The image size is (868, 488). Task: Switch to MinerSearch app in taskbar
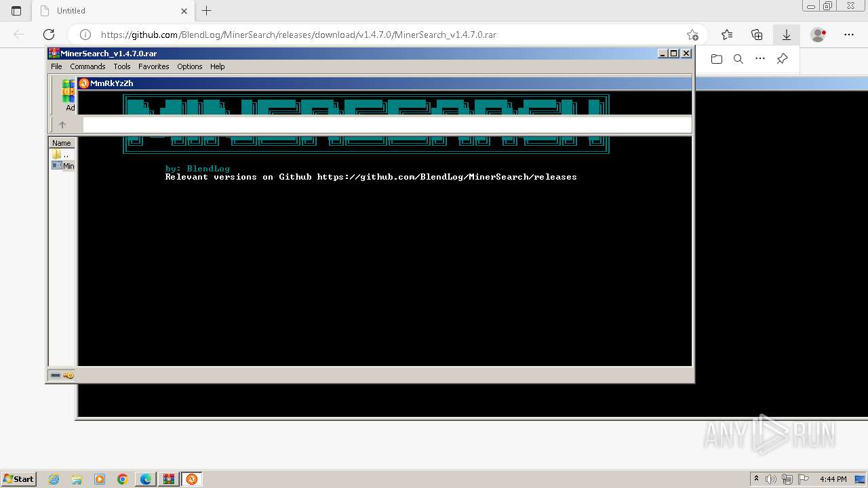point(192,479)
